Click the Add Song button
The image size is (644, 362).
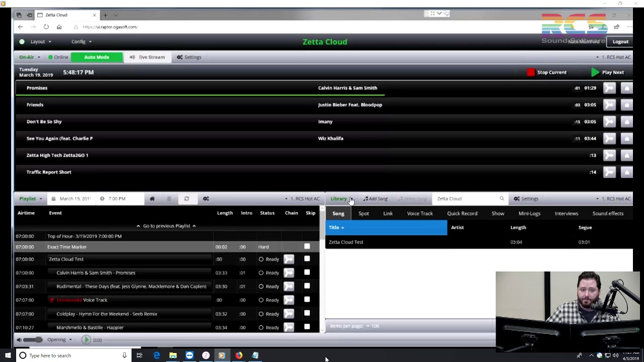pos(376,199)
